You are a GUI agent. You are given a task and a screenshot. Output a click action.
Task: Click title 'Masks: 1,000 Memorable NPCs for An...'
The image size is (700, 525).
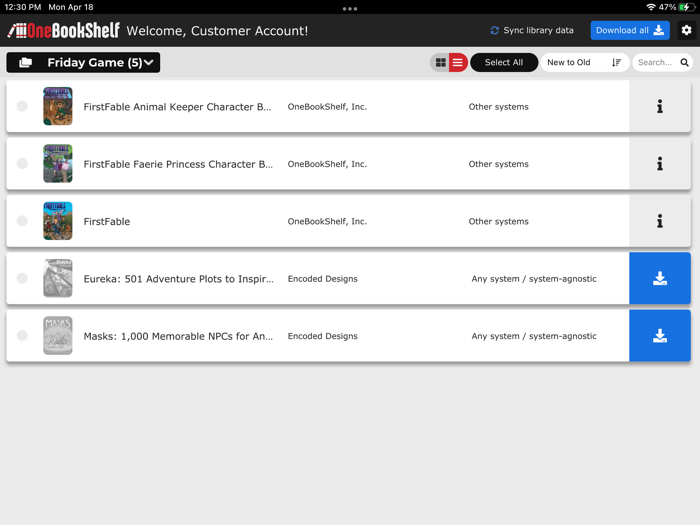click(x=178, y=336)
